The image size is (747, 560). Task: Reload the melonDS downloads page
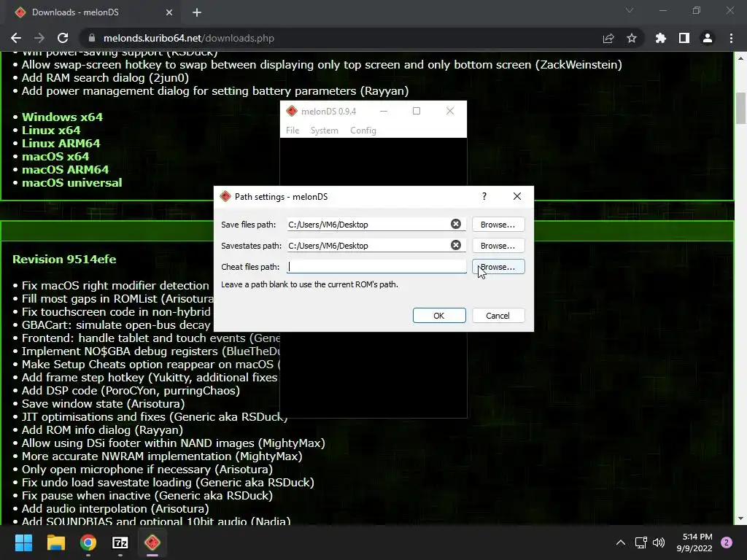tap(63, 38)
